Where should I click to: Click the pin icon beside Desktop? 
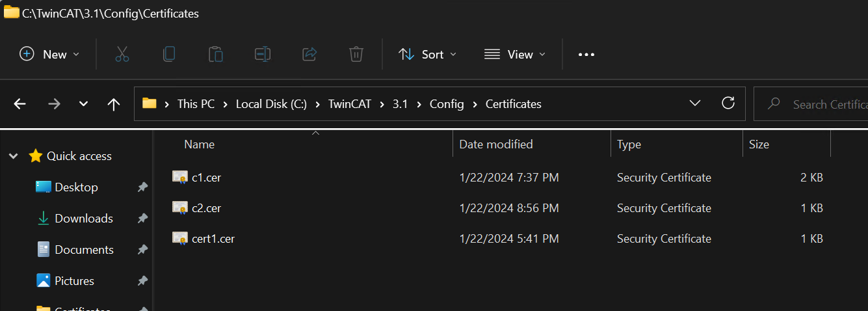142,187
